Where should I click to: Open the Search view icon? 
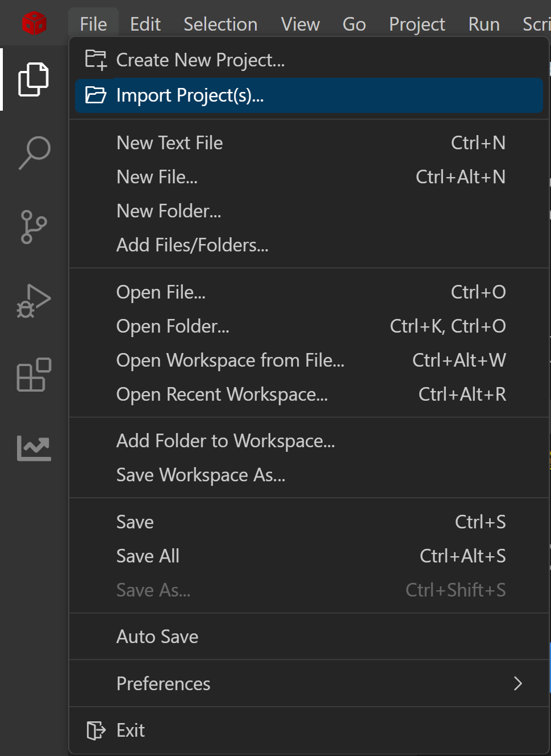(x=34, y=153)
